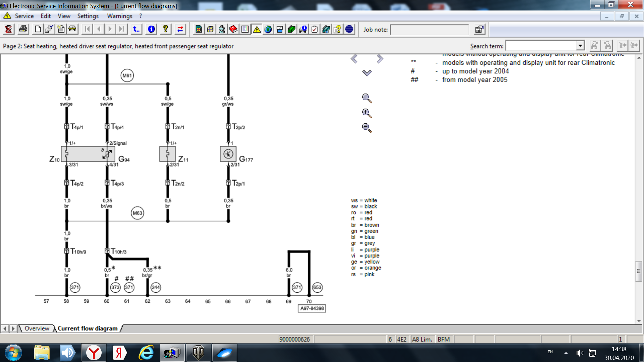Click the red-blue swap arrows icon
This screenshot has height=362, width=644.
[180, 29]
